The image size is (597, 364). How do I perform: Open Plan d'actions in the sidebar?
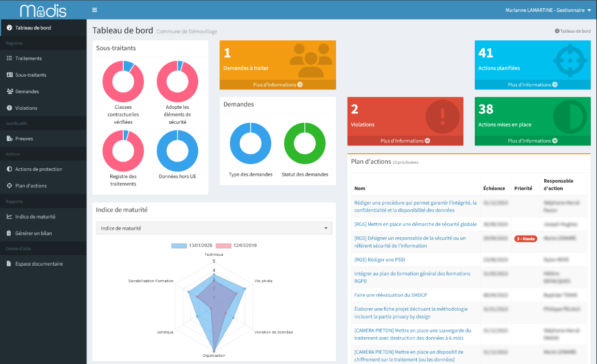click(x=43, y=185)
